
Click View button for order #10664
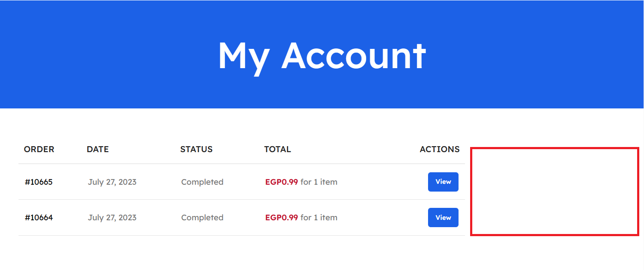[x=443, y=217]
